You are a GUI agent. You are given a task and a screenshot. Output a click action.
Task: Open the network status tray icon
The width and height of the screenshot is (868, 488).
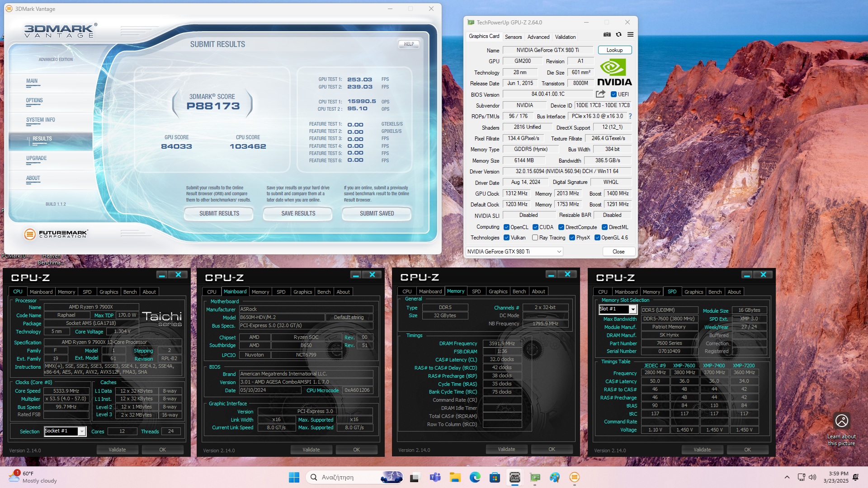click(x=801, y=477)
